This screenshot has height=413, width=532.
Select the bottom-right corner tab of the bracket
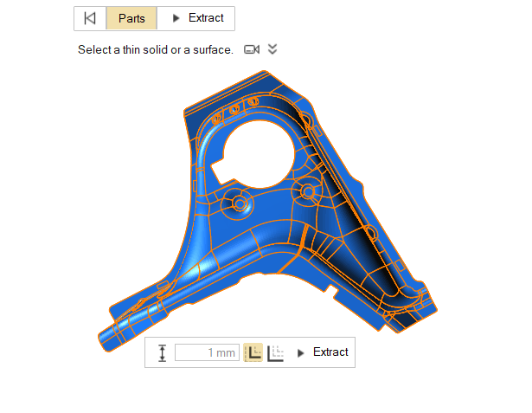(426, 300)
